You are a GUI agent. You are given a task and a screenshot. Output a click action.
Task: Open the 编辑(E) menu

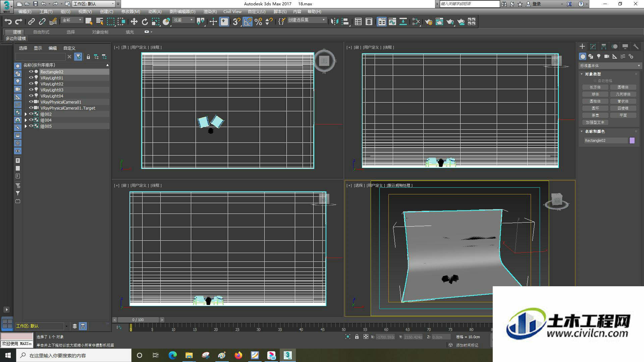(25, 12)
